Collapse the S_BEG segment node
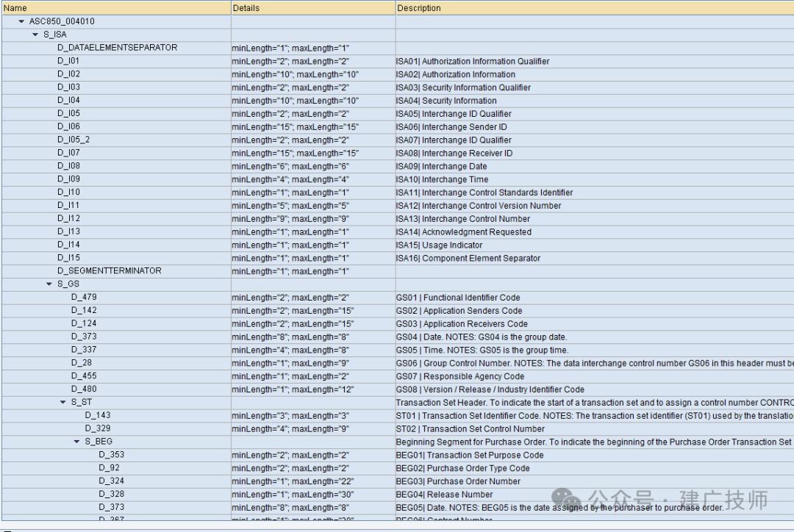This screenshot has width=794, height=532. (x=76, y=442)
